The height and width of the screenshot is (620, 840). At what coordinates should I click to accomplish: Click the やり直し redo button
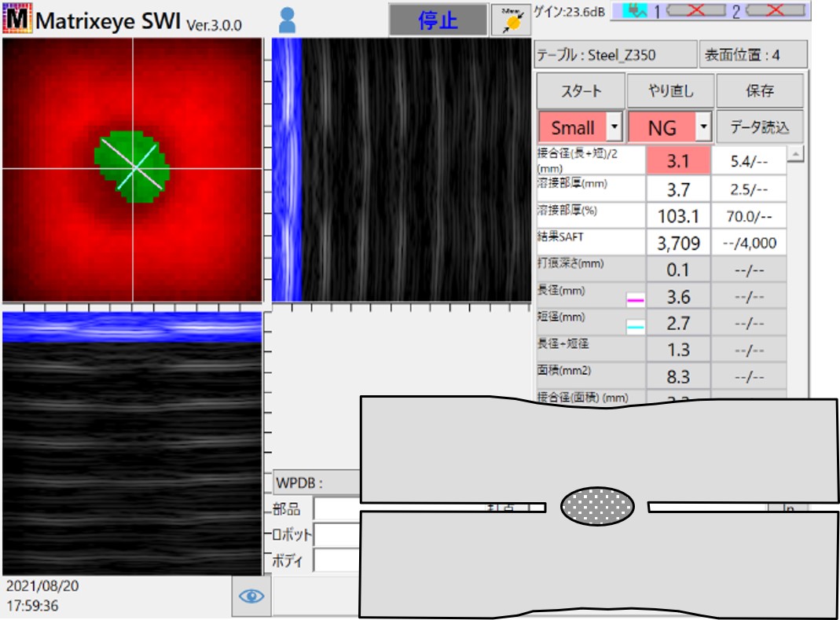[670, 91]
